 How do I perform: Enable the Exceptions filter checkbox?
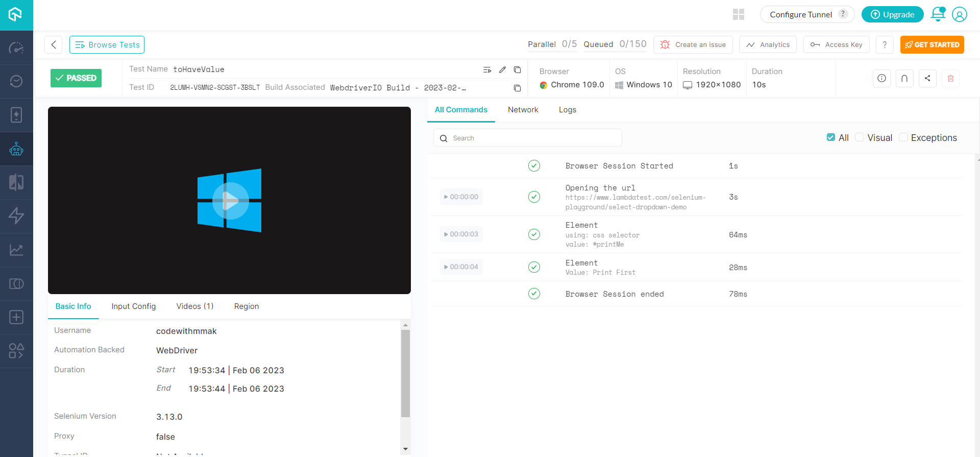903,137
